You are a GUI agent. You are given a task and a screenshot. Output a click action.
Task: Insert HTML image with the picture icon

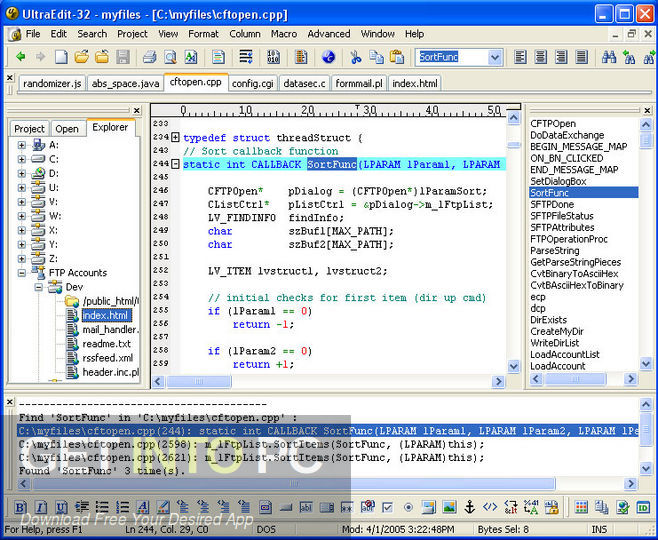[449, 507]
